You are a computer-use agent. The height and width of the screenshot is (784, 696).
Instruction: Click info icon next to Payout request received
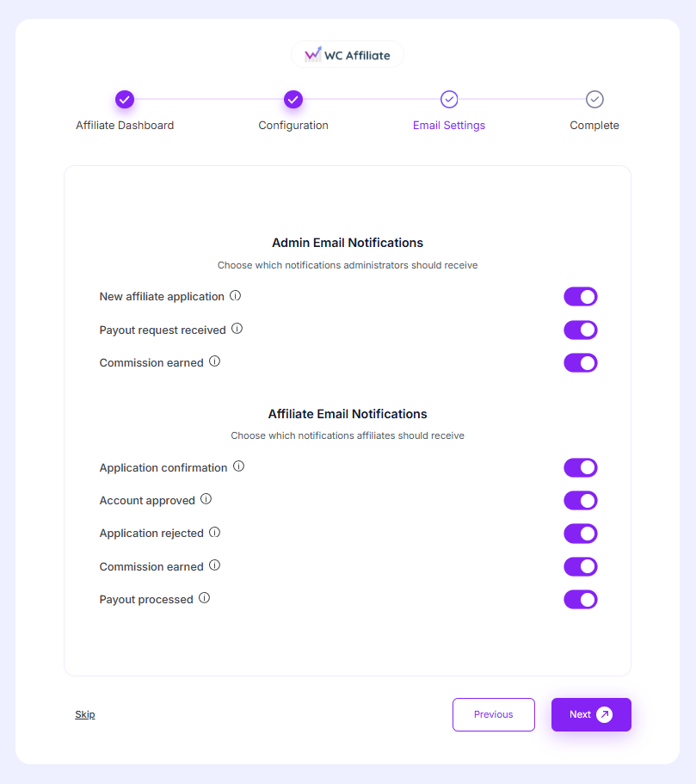(x=237, y=329)
